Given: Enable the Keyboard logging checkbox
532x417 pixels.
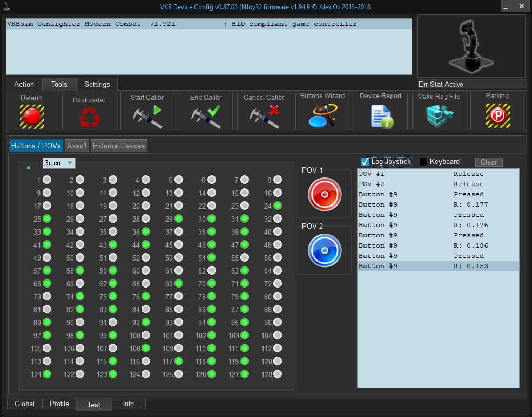Looking at the screenshot, I should (x=423, y=162).
